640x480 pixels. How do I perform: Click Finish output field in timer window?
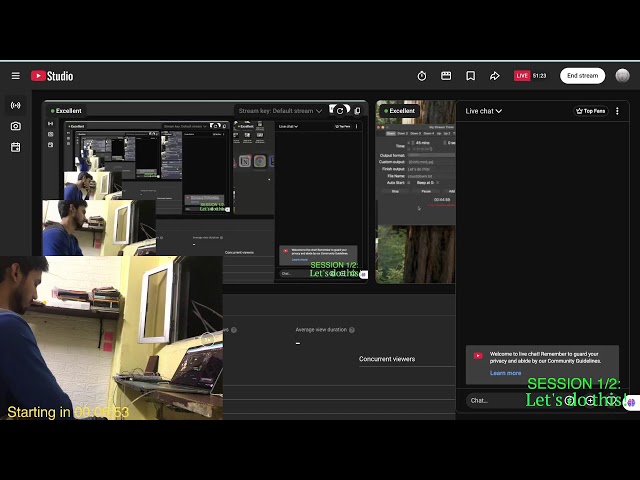[x=431, y=169]
